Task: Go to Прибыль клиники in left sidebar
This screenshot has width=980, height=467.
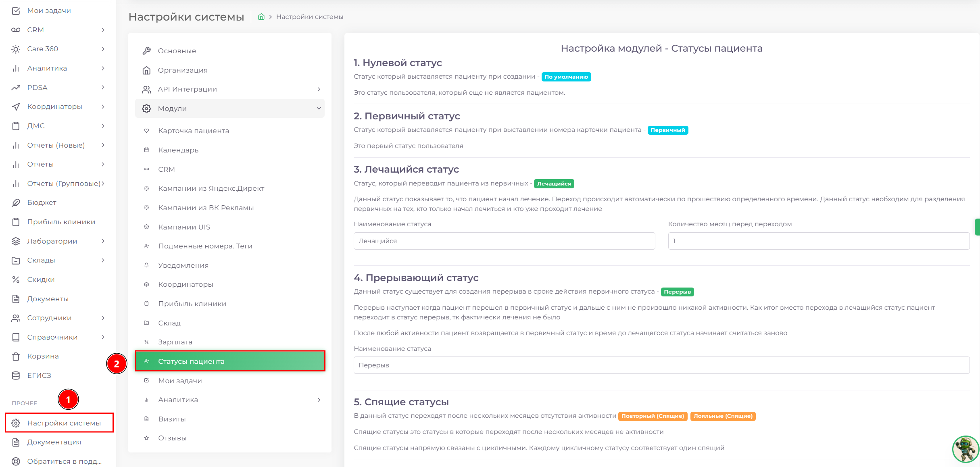Action: pyautogui.click(x=58, y=222)
